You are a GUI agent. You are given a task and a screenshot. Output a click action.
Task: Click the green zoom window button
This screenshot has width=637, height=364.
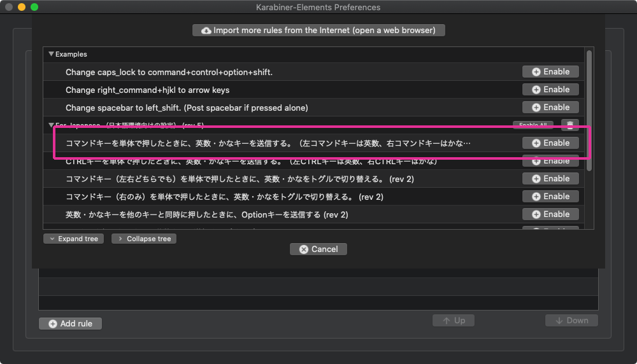pos(34,7)
